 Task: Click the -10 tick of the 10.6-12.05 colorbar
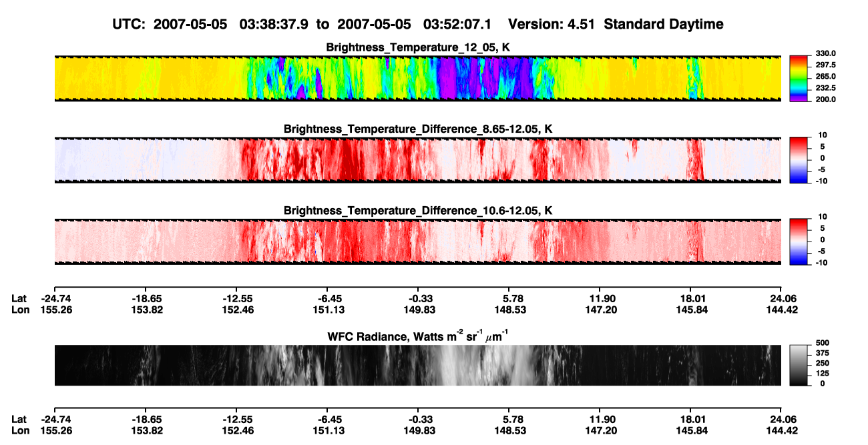click(x=823, y=263)
